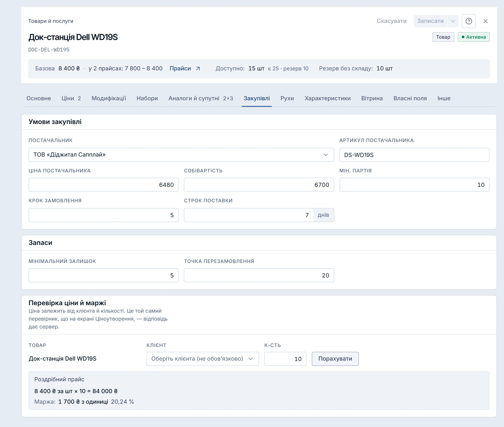Follow the Прайси link
Image resolution: width=504 pixels, height=427 pixels.
pos(180,69)
